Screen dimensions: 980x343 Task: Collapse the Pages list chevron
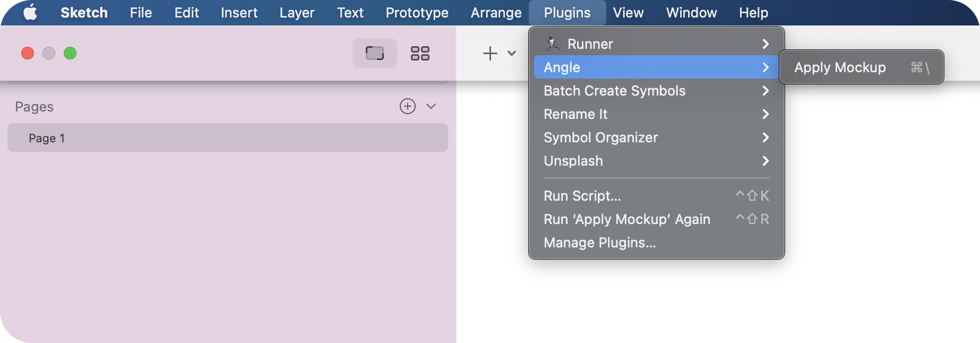tap(431, 106)
